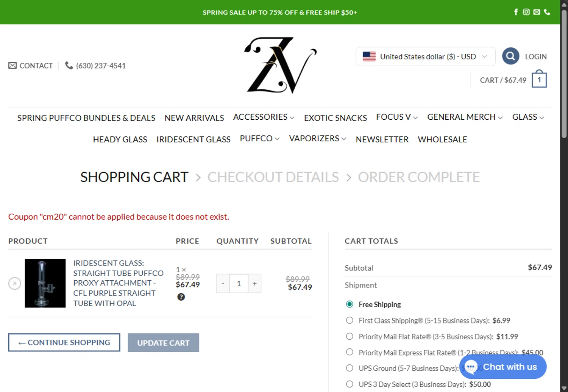The height and width of the screenshot is (392, 568).
Task: Open the United States dollar currency dropdown
Action: tap(426, 56)
